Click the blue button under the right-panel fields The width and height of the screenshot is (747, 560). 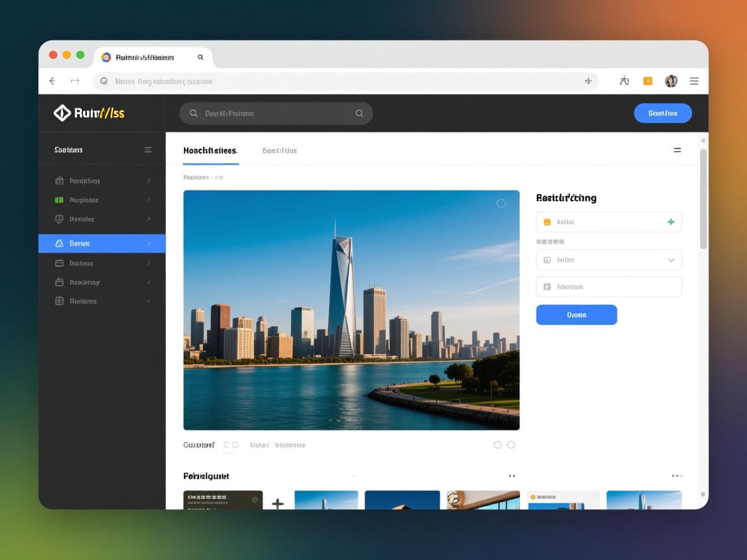click(576, 315)
